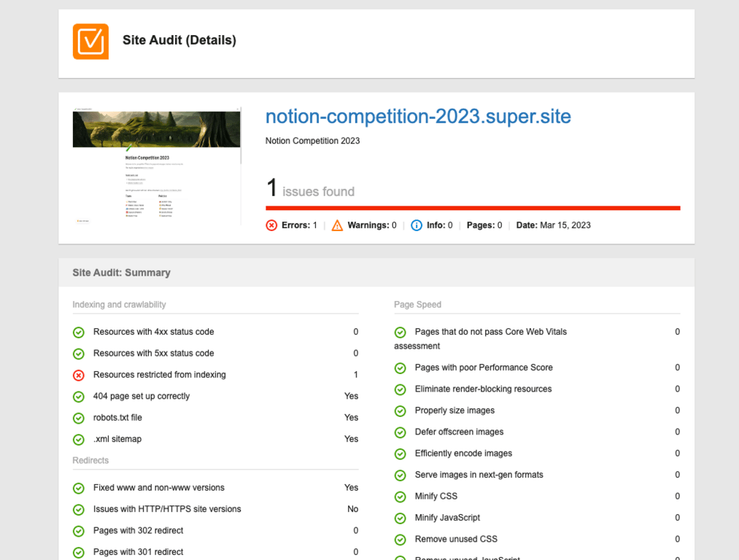Click the green check for Fixed www and non-www versions
This screenshot has width=739, height=560.
[79, 489]
